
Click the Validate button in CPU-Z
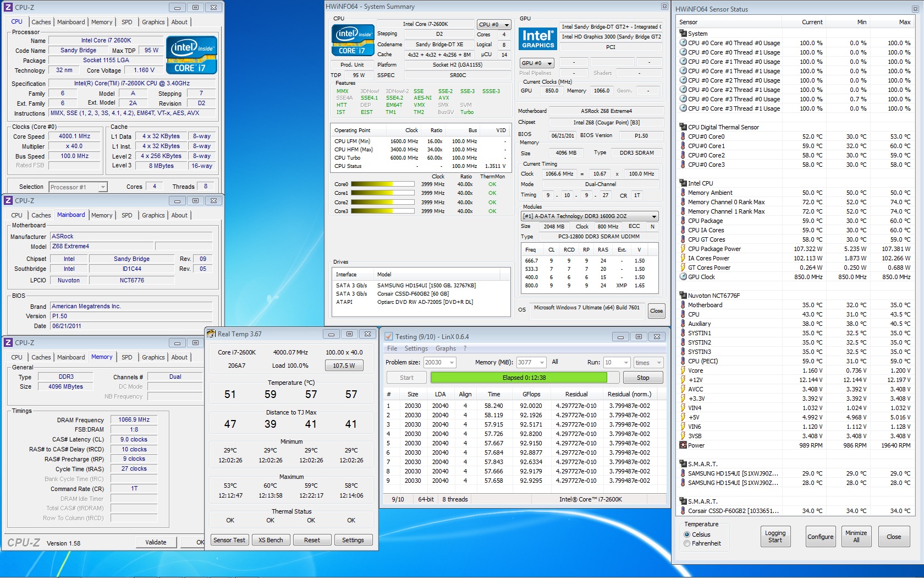156,542
